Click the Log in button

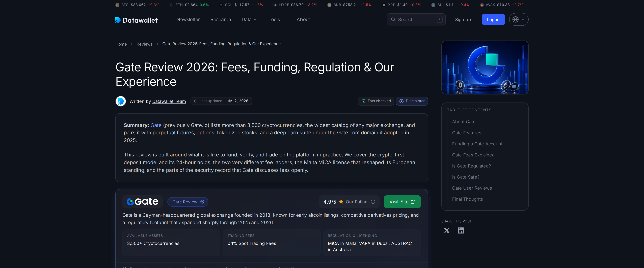(493, 19)
